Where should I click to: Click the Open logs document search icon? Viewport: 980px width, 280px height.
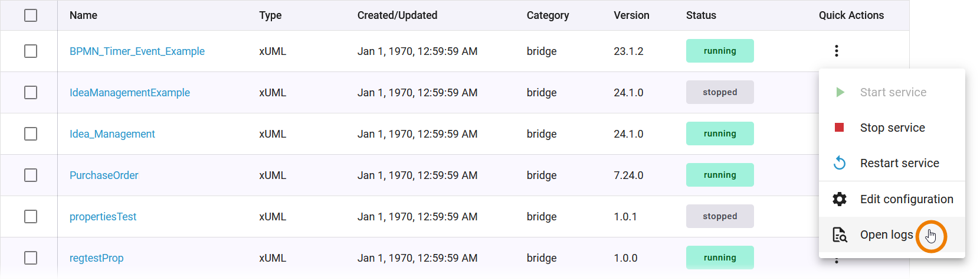click(x=839, y=235)
